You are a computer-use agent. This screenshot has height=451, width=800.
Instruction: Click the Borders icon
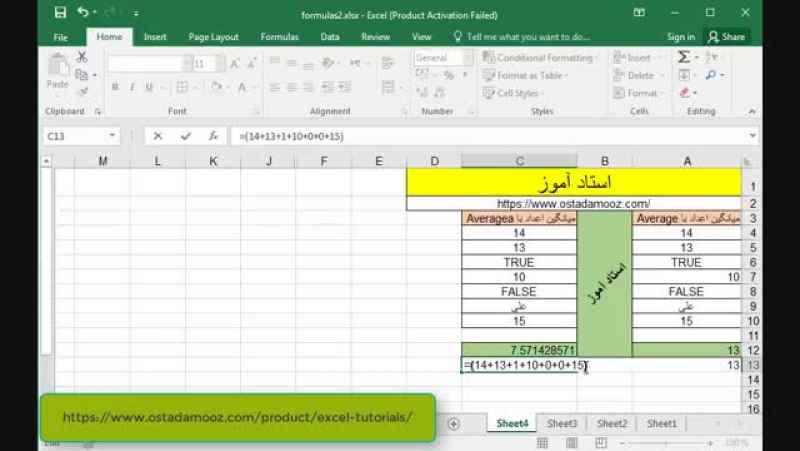pyautogui.click(x=182, y=87)
